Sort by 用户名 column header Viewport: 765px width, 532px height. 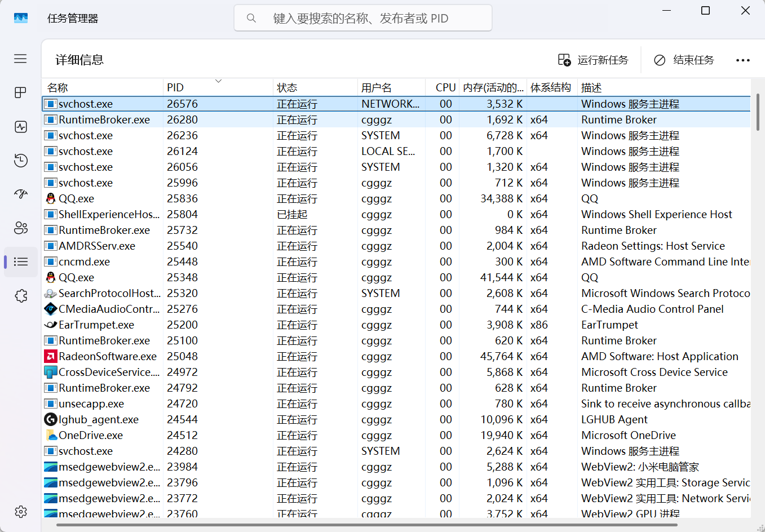(x=391, y=87)
